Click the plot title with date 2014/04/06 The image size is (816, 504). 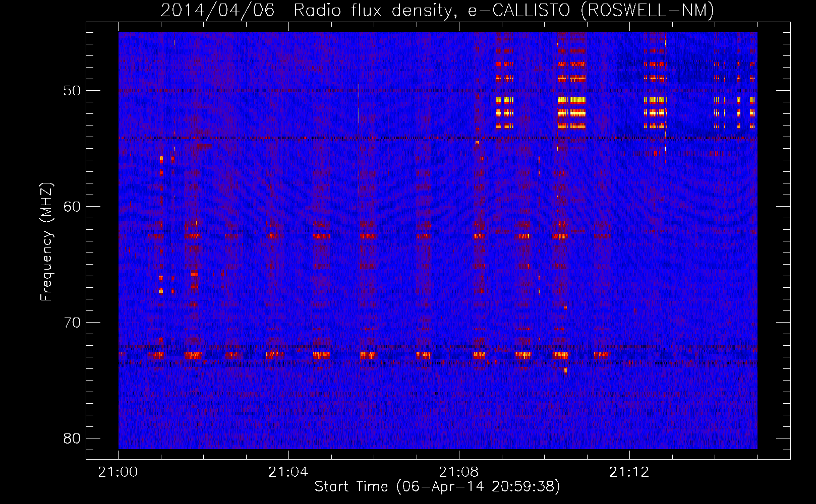437,10
